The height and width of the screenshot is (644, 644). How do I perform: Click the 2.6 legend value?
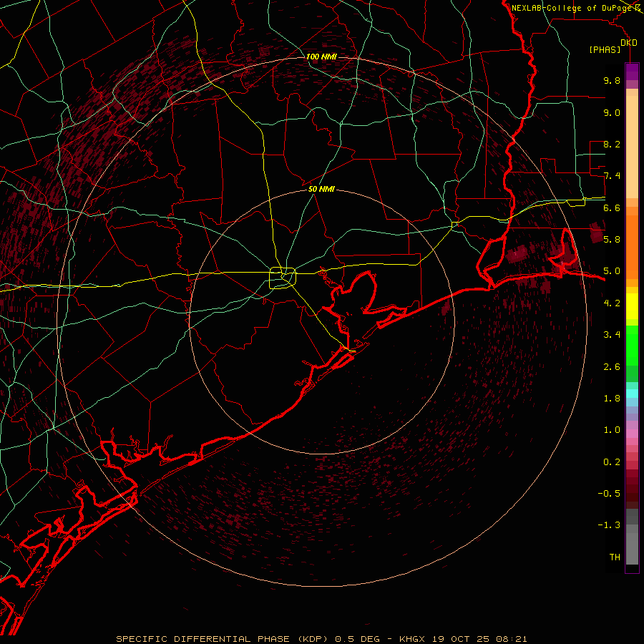pos(612,367)
